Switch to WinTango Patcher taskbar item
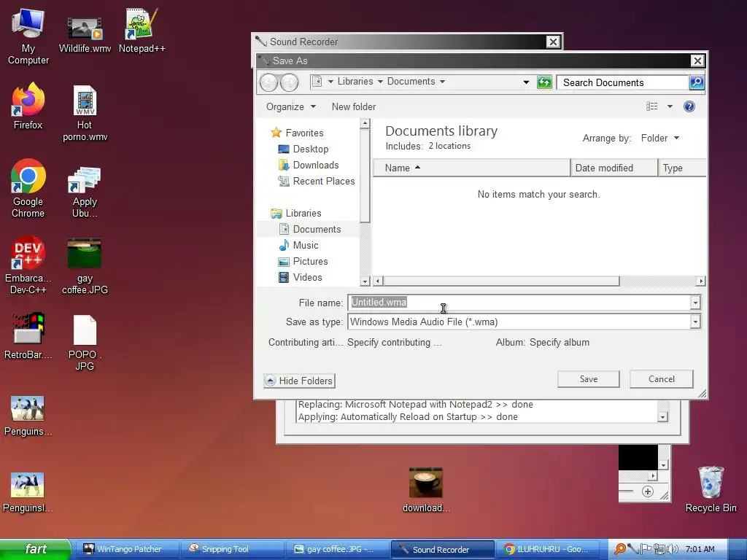 (125, 549)
